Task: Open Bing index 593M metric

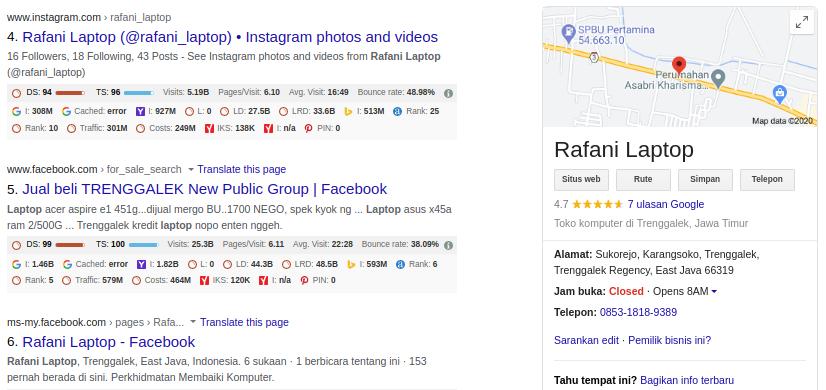Action: (367, 264)
